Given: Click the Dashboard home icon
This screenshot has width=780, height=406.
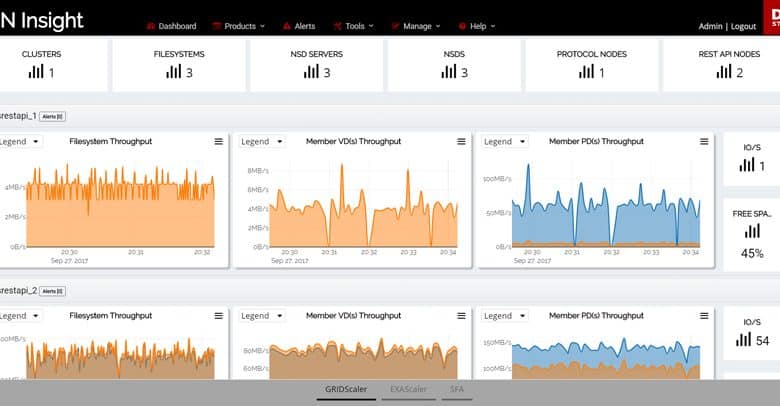Looking at the screenshot, I should 151,26.
